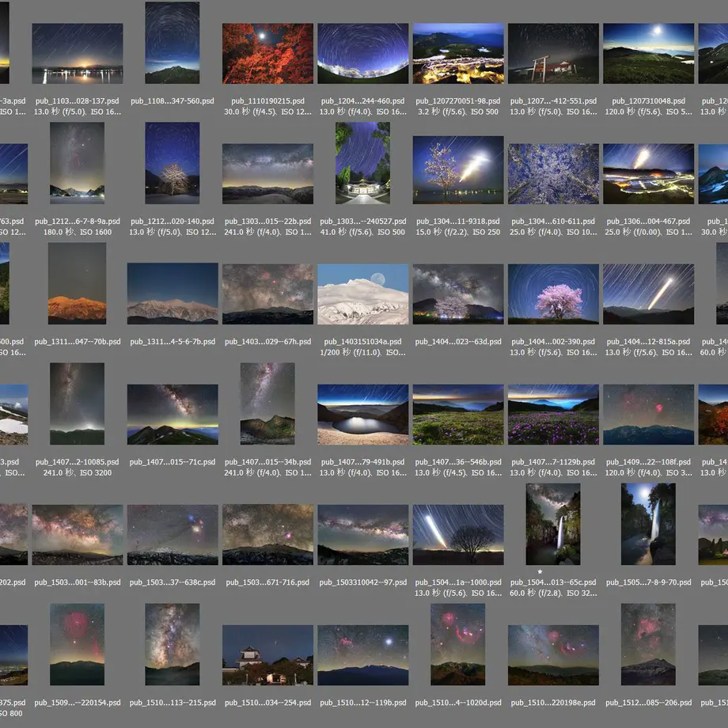Select the pub_1103...028-137.psd harbor lights thumbnail
Image resolution: width=728 pixels, height=728 pixels.
tap(78, 53)
